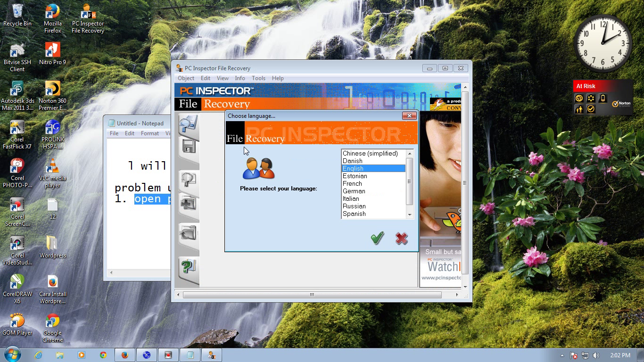Open the file named 12 on desktop
The image size is (644, 362).
pyautogui.click(x=52, y=209)
